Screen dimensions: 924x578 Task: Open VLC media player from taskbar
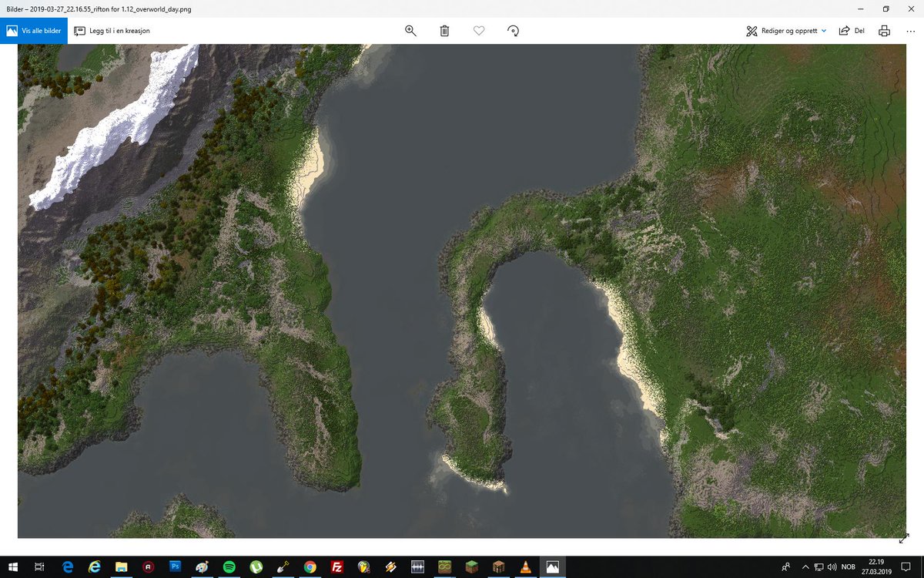pyautogui.click(x=525, y=567)
